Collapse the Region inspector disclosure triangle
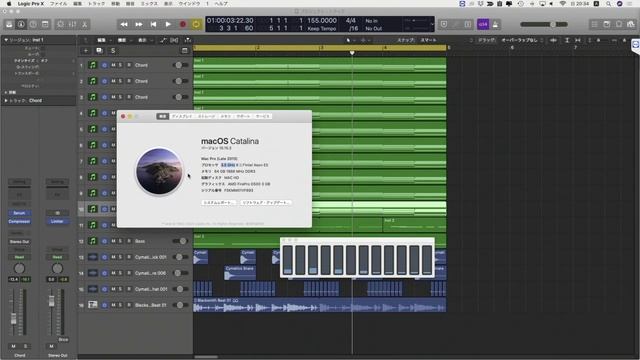The image size is (640, 360). click(6, 40)
